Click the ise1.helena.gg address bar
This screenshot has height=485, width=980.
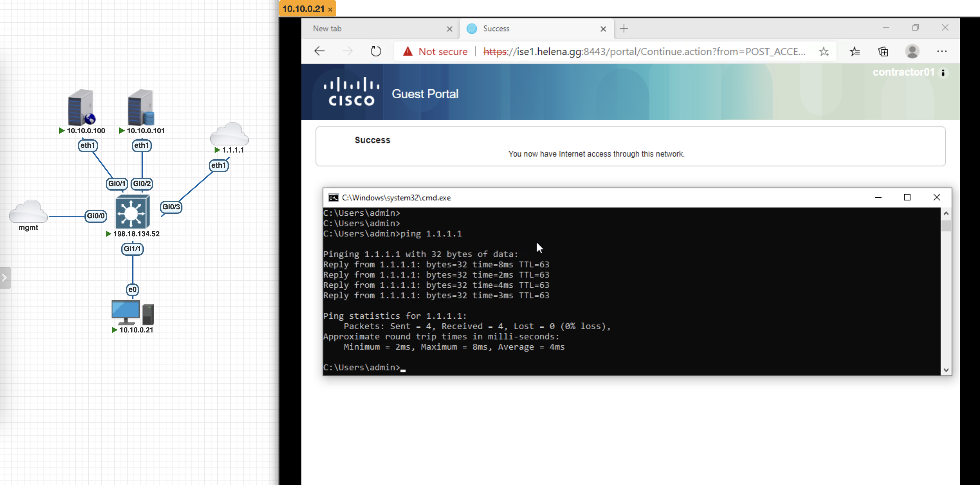(643, 51)
